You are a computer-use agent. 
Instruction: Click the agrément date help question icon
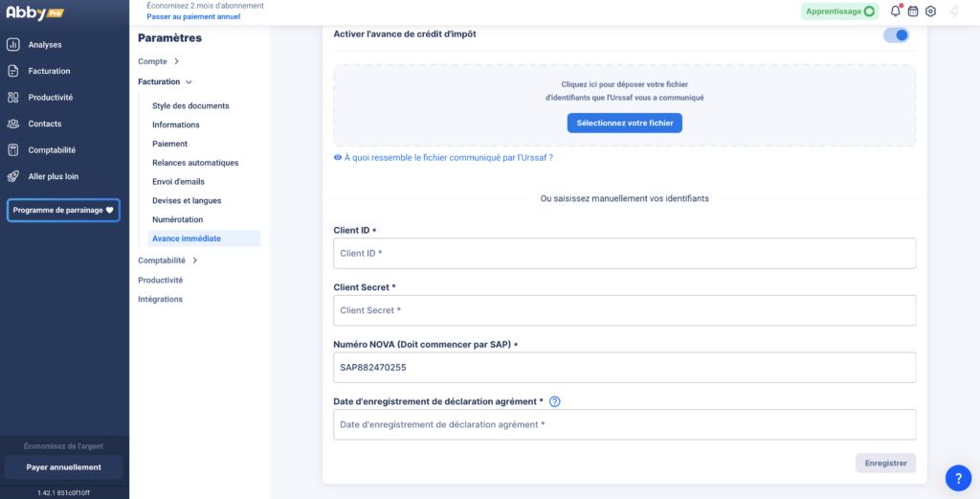tap(554, 401)
